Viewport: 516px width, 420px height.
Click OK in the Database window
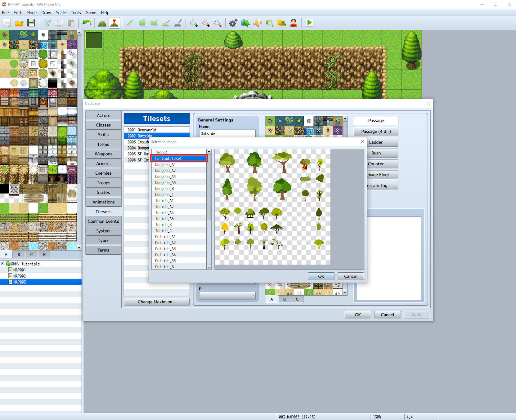[x=358, y=315]
